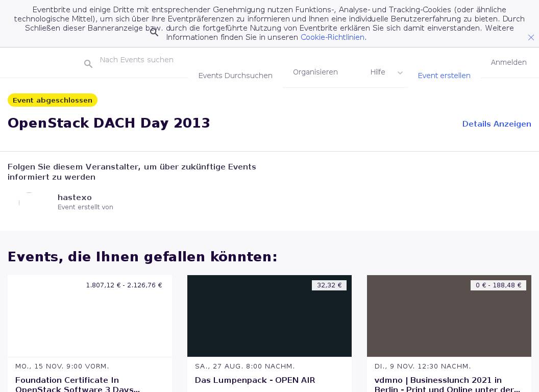Open Das Lumpenpack OPEN AIR thumbnail
This screenshot has width=539, height=392.
tap(269, 316)
